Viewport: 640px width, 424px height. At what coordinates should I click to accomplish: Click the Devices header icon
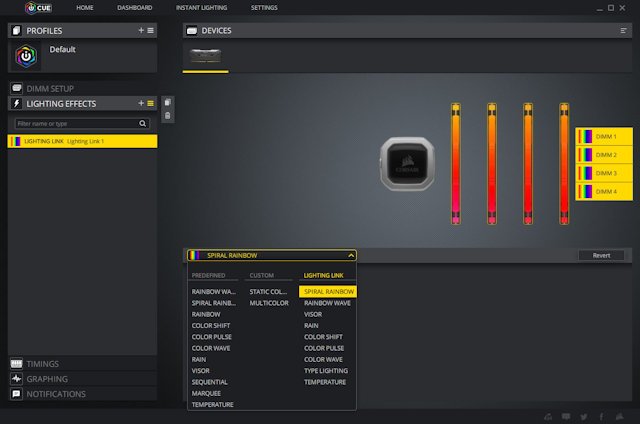191,31
